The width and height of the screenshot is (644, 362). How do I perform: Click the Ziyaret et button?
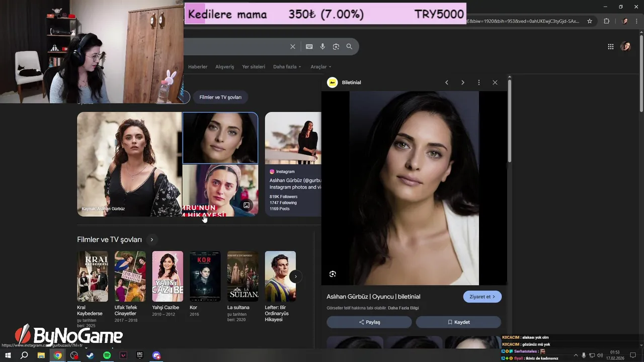coord(482,297)
